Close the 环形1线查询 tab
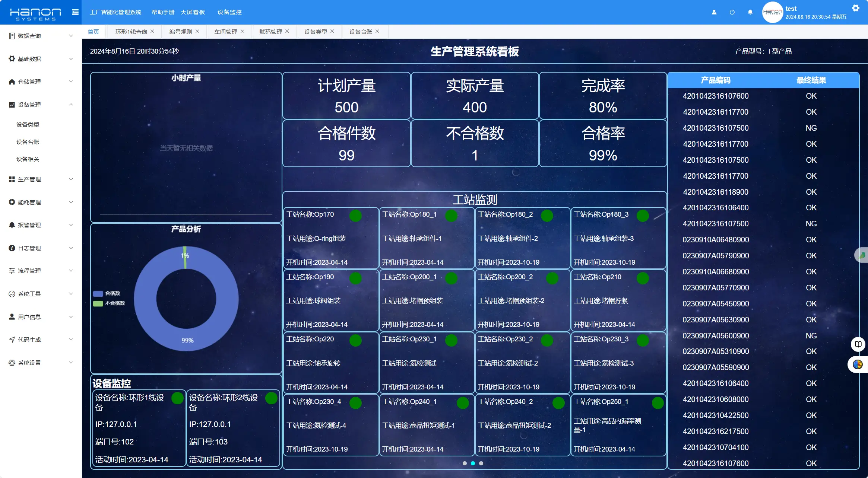This screenshot has height=478, width=868. point(152,32)
